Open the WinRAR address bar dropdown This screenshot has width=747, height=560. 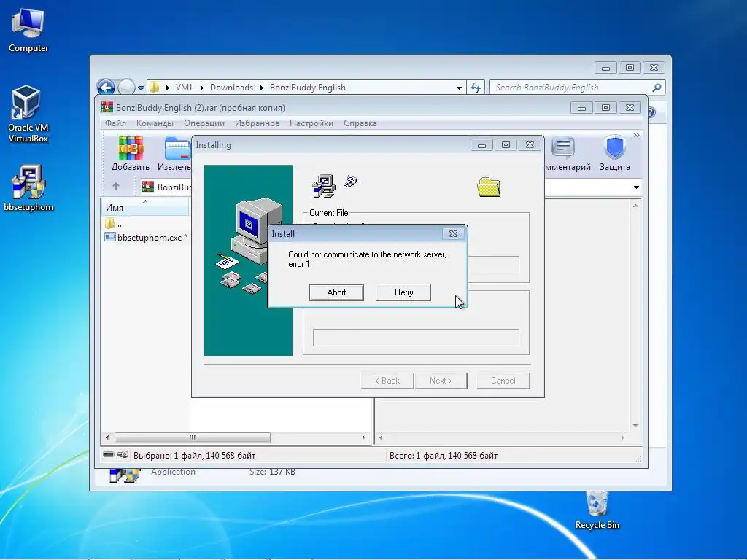coord(636,187)
